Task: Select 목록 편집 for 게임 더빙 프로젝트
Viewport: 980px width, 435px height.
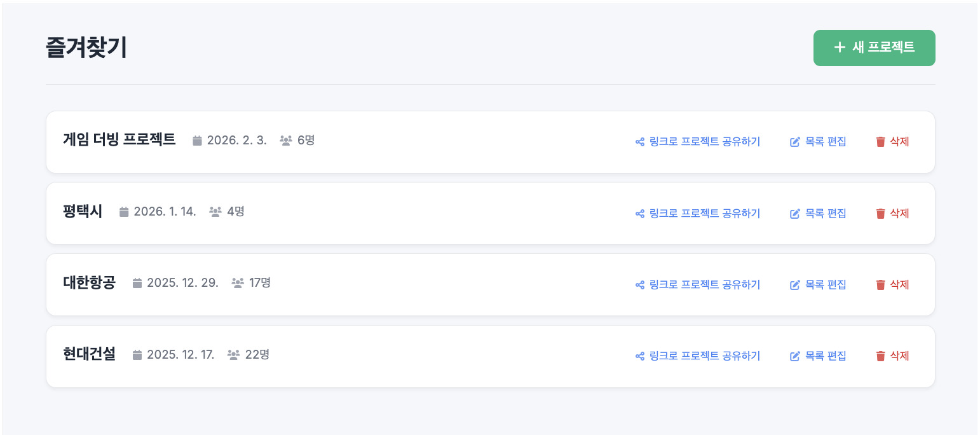Action: 825,142
